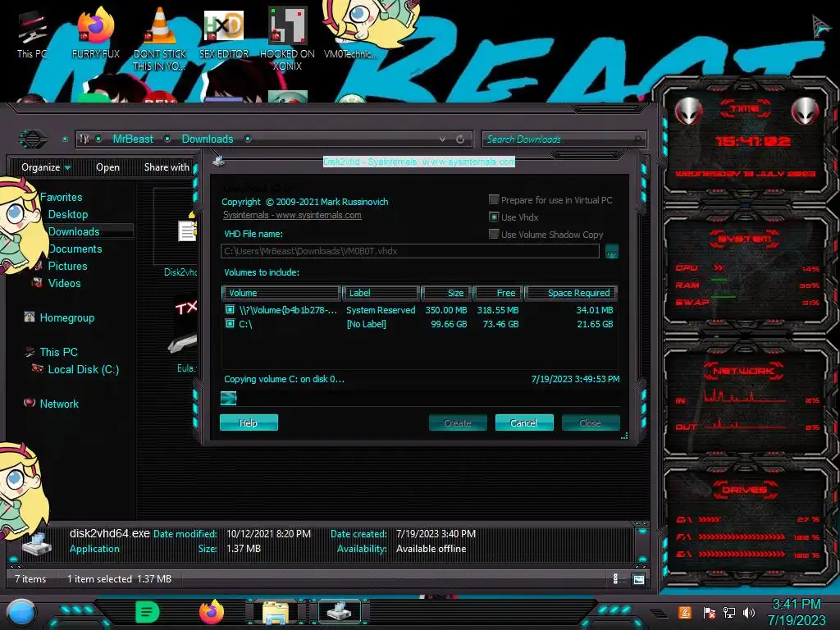Click Open in Explorer toolbar
The image size is (840, 630).
(x=107, y=167)
